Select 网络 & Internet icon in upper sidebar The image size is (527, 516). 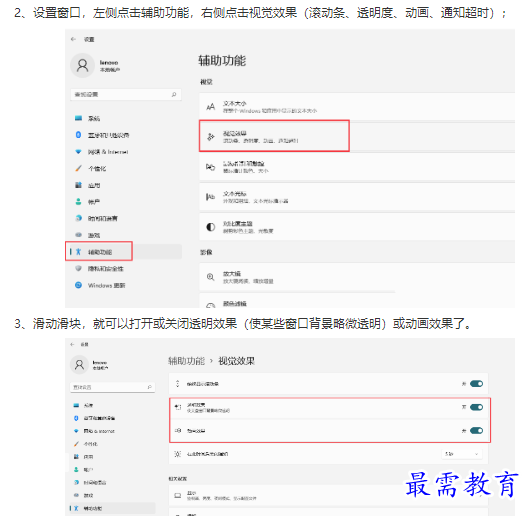pyautogui.click(x=78, y=152)
